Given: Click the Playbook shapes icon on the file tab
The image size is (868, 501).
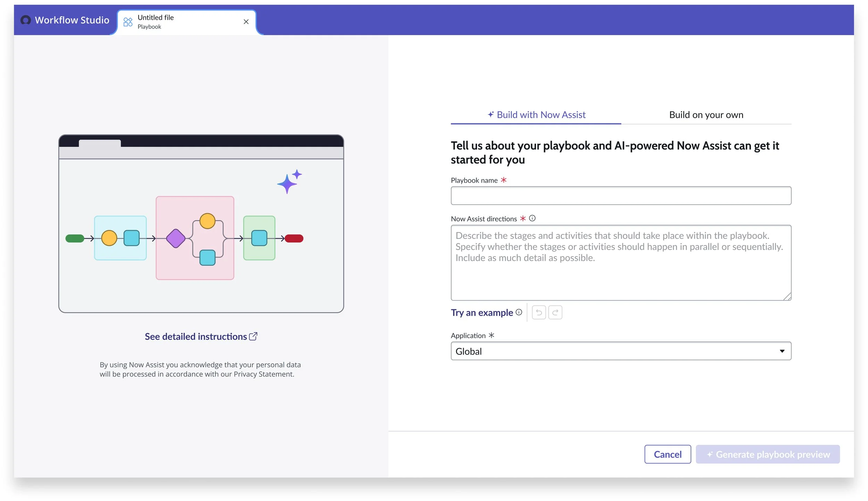Looking at the screenshot, I should coord(128,22).
